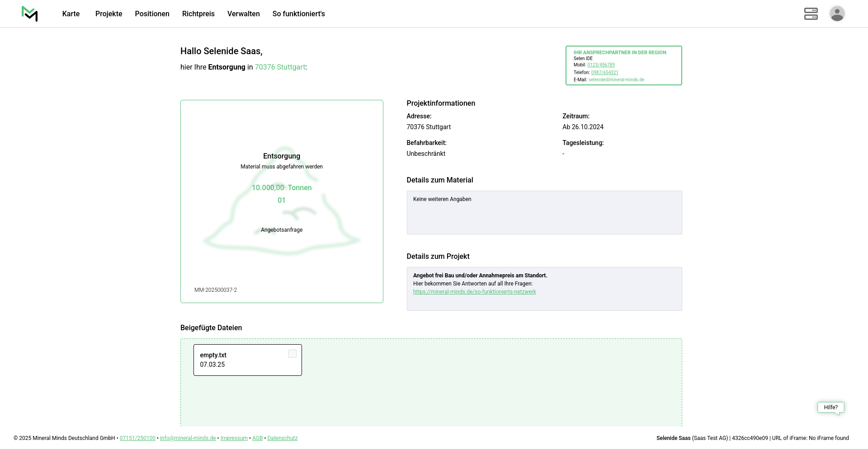Click the 70376 Stuttgart location link
Viewport: 868px width, 449px height.
280,67
